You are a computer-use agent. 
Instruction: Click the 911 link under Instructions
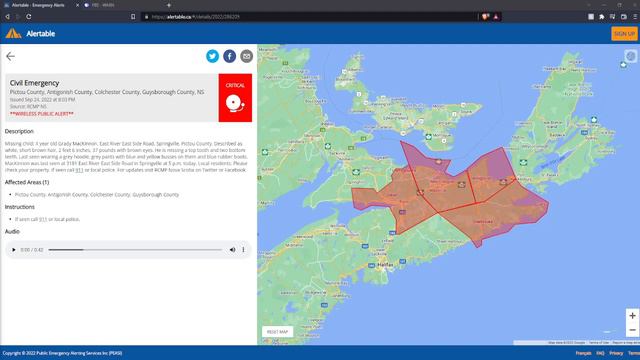43,219
